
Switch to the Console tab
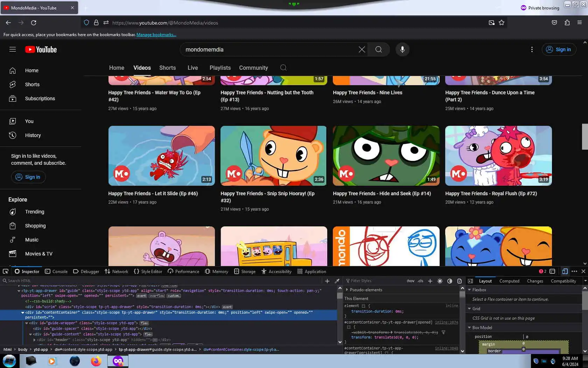point(56,271)
